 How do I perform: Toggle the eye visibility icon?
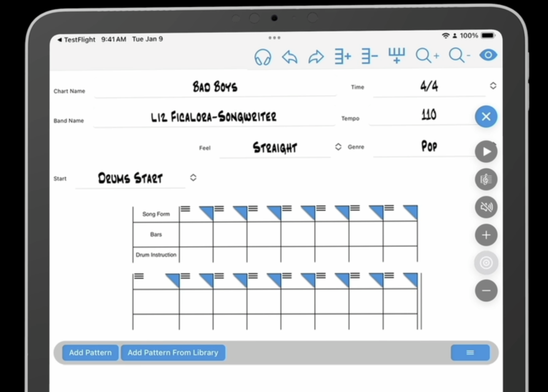coord(488,55)
